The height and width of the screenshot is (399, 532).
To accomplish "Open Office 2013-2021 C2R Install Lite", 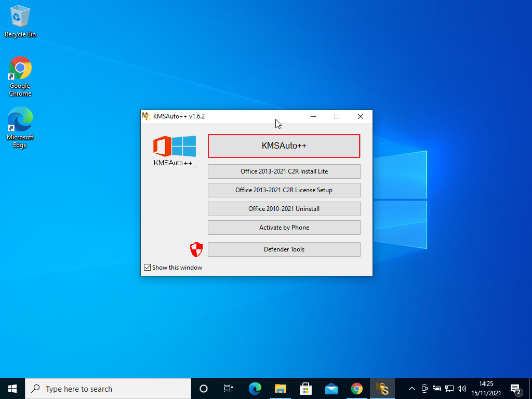I will [284, 171].
